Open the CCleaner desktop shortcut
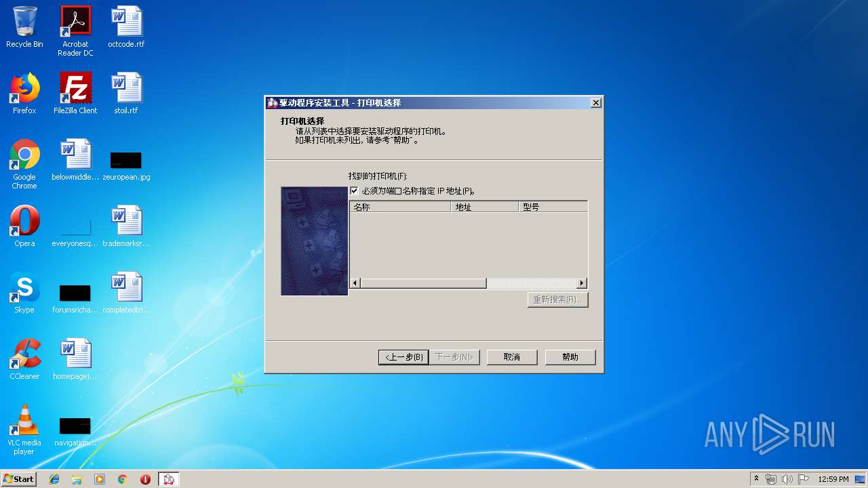 click(24, 359)
